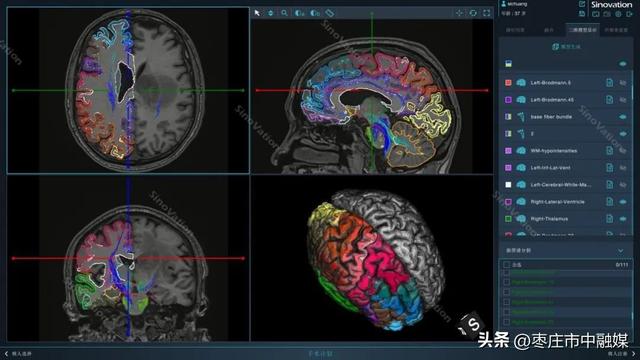Viewport: 640px width, 360px height.
Task: Switch to the highlighted third panel tab
Action: coord(582,30)
